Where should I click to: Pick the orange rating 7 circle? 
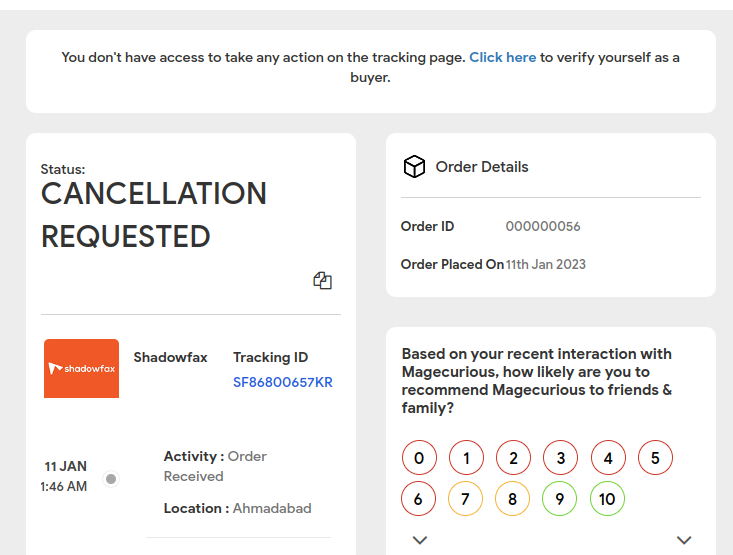(x=466, y=498)
